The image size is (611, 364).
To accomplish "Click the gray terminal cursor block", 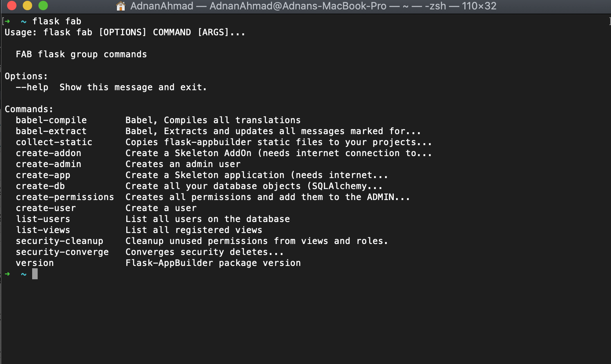I will (35, 274).
